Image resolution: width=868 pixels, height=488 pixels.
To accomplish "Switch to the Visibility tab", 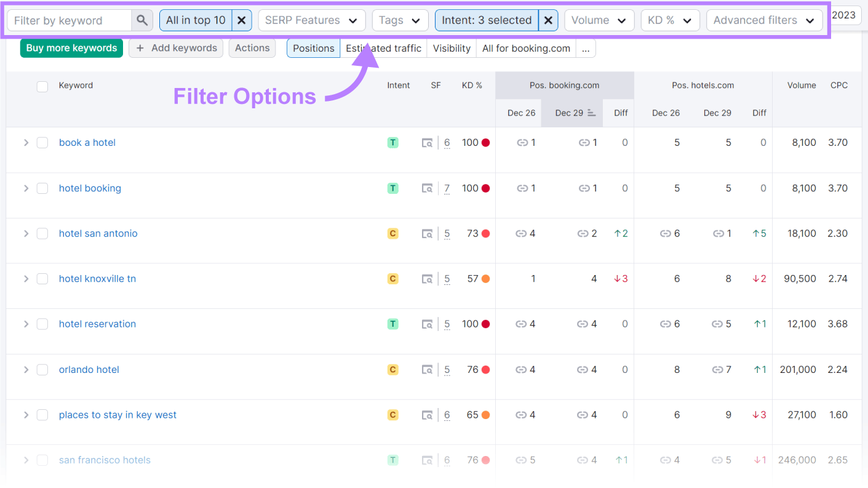I will tap(452, 48).
